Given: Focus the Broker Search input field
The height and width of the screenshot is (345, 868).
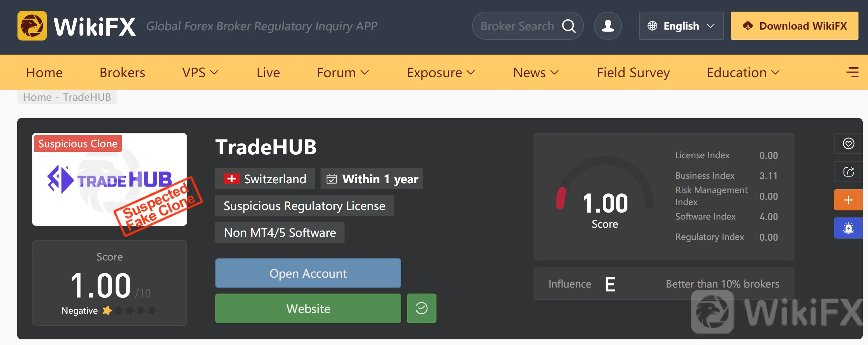Looking at the screenshot, I should click(517, 26).
